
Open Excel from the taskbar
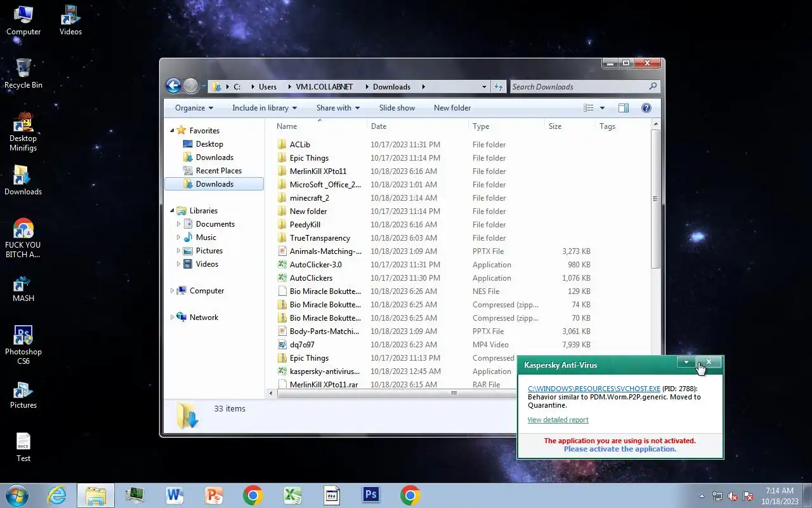(292, 495)
